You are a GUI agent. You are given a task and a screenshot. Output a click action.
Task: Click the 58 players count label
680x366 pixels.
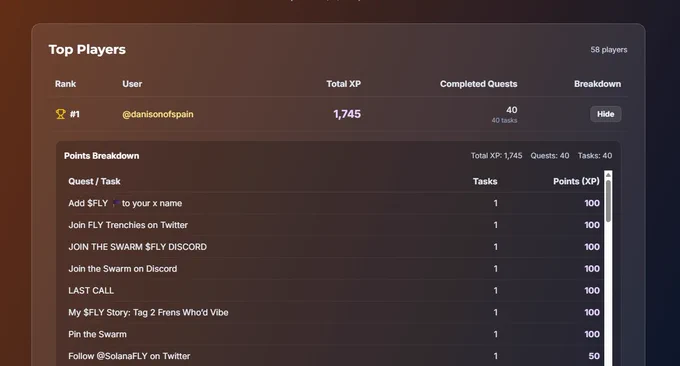(608, 50)
